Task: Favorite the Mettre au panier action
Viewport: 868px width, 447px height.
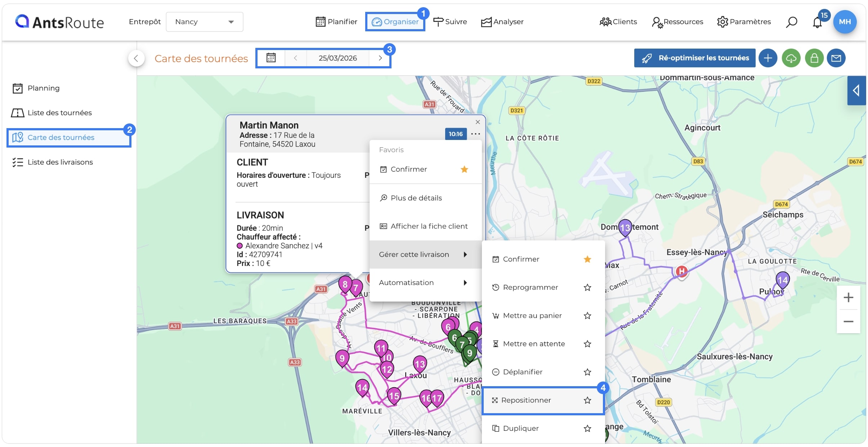Action: point(587,316)
